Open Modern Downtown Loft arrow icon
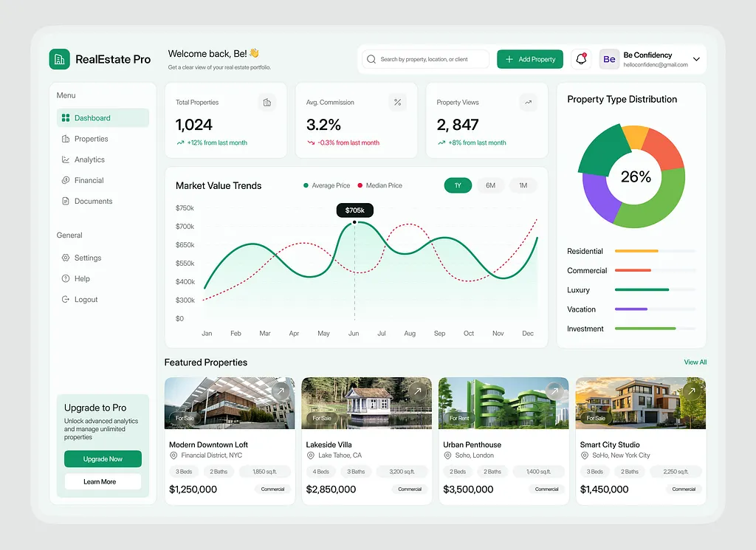 pos(281,391)
